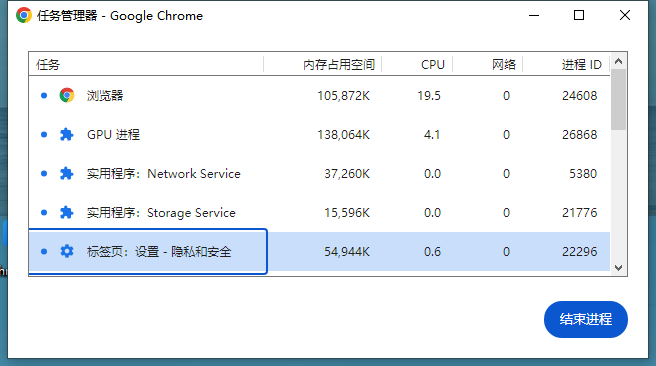Select 实用程序：Network Service row
This screenshot has width=656, height=366.
coord(319,173)
